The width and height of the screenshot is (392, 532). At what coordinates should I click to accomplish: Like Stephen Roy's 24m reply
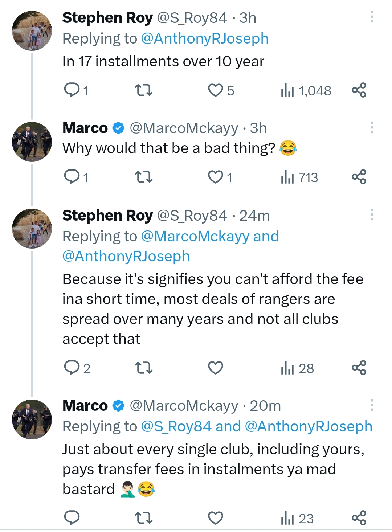[215, 368]
